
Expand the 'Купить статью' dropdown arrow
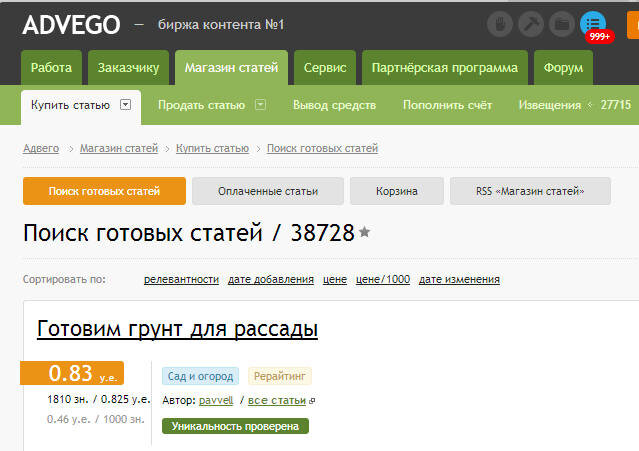point(126,105)
